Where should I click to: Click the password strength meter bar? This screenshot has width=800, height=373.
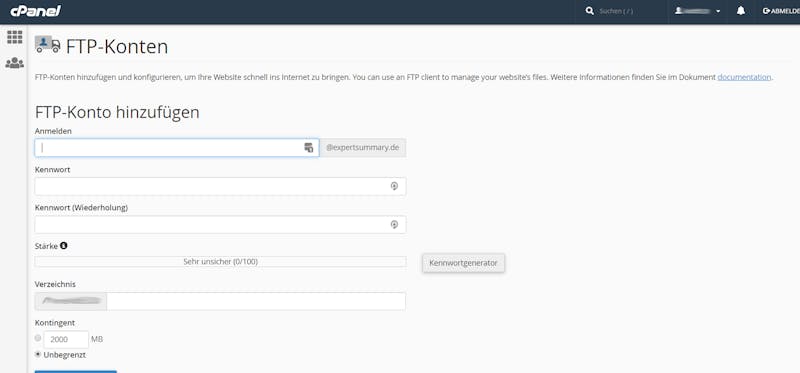pos(220,262)
